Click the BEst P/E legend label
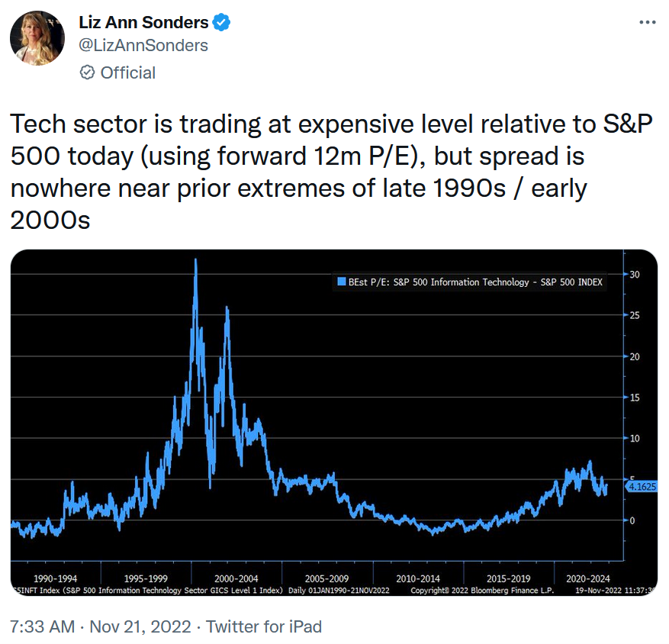The width and height of the screenshot is (669, 644). 474,282
